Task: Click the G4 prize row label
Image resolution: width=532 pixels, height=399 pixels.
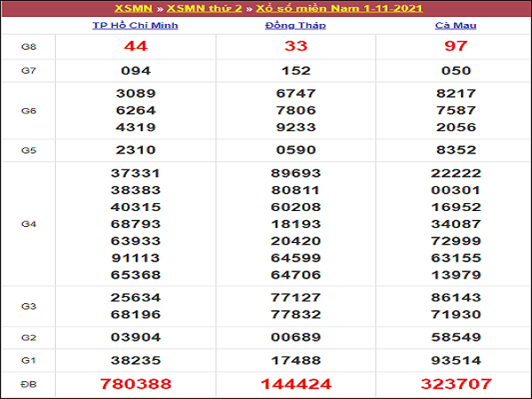Action: tap(27, 224)
